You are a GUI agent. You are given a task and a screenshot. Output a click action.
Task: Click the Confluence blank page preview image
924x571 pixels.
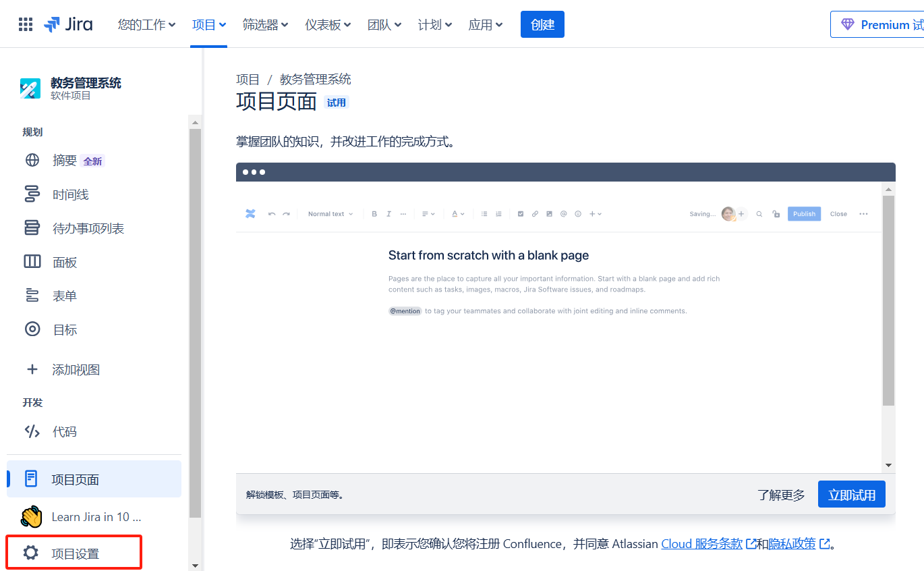click(559, 327)
